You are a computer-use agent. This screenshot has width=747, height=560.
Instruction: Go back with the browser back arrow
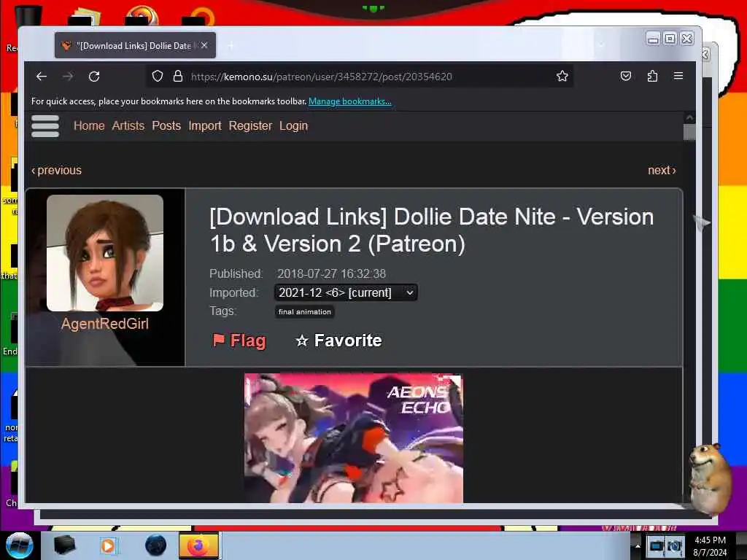point(42,76)
